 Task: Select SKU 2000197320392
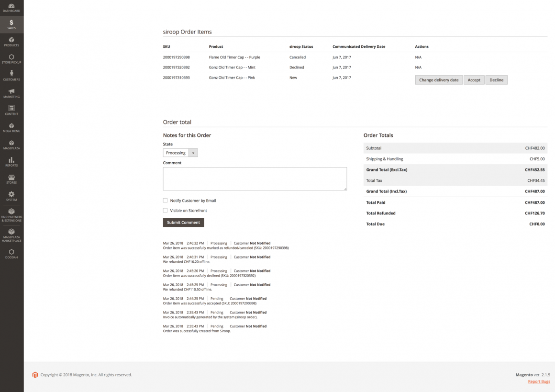176,67
